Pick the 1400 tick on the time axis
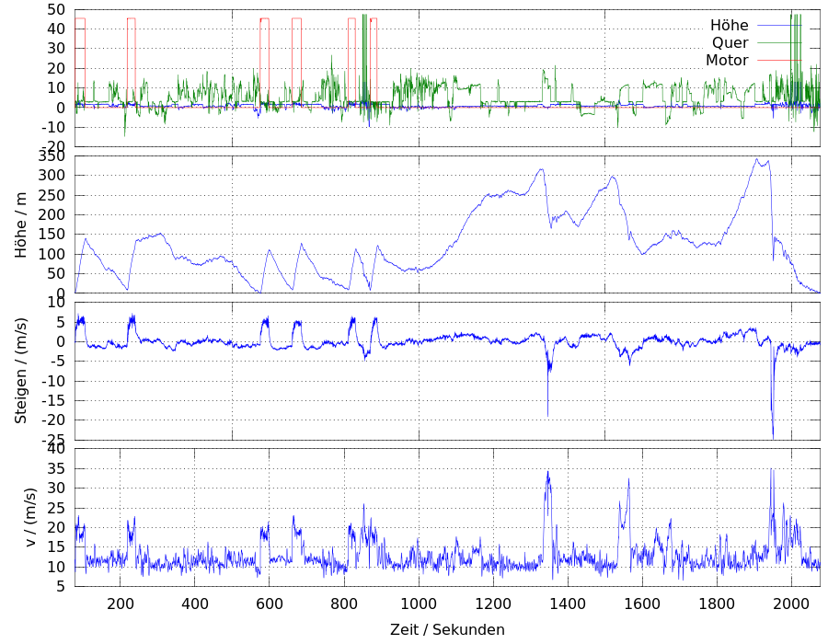This screenshot has width=828, height=644. pos(568,604)
